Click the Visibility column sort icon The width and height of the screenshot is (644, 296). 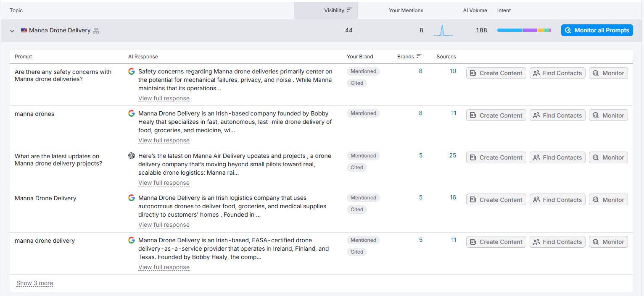point(349,10)
